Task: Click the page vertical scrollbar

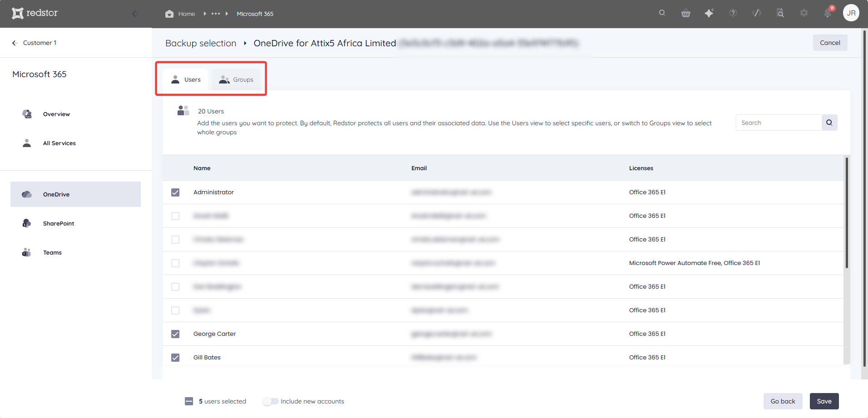Action: point(864,198)
